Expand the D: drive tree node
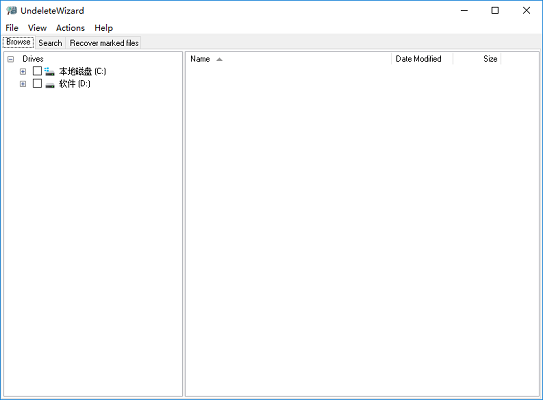The height and width of the screenshot is (400, 543). click(x=23, y=84)
